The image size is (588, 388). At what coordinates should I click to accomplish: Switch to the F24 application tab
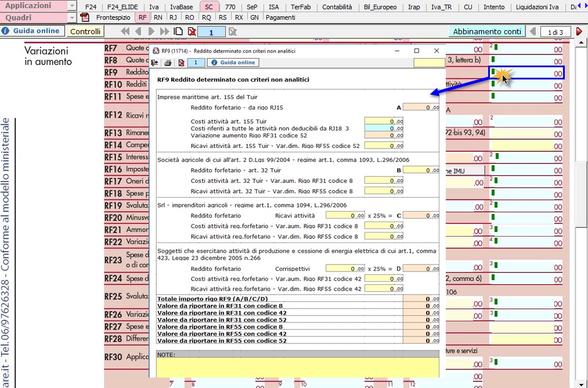(91, 7)
